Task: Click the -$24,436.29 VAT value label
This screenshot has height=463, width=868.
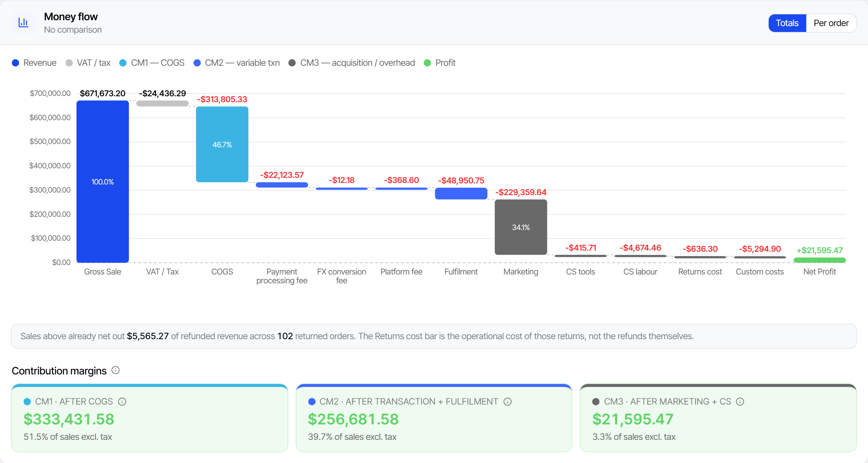Action: pos(162,93)
